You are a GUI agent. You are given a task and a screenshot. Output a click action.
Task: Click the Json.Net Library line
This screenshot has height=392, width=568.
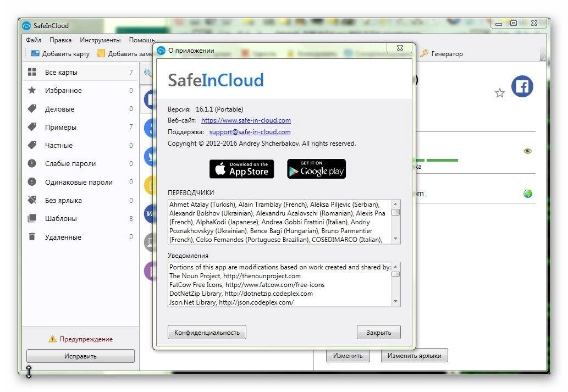(231, 302)
